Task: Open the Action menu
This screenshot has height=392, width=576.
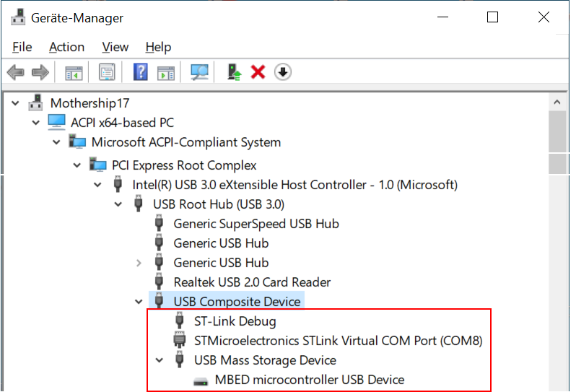Action: (x=66, y=47)
